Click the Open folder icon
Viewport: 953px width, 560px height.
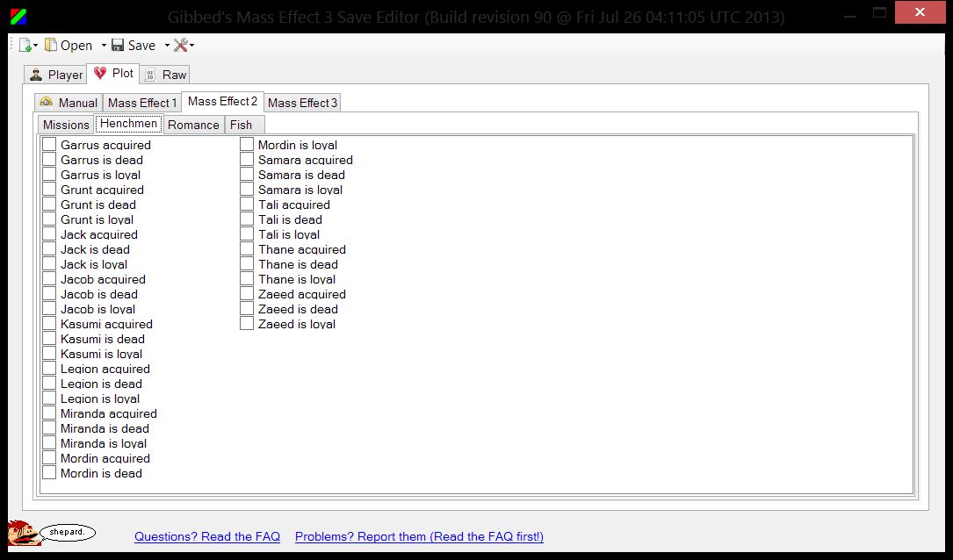point(51,45)
